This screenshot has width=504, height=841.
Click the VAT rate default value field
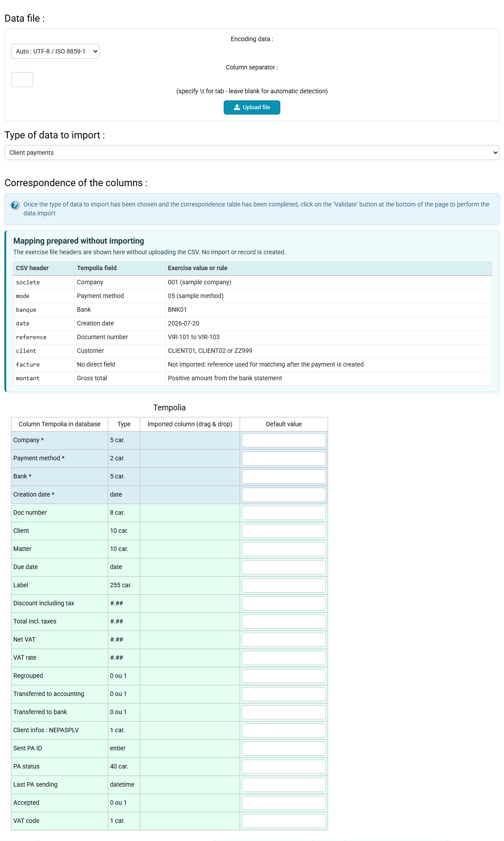click(284, 658)
